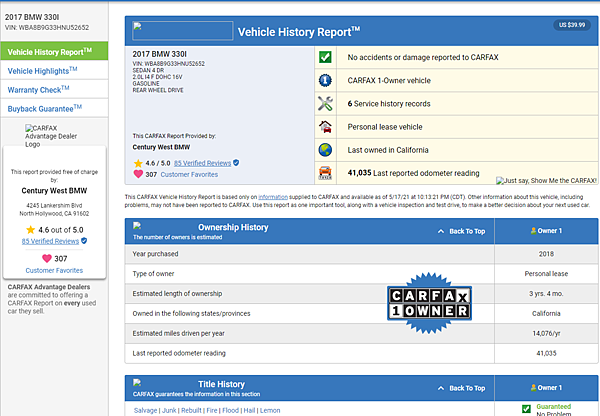Image resolution: width=600 pixels, height=416 pixels.
Task: Click the Owner 1 person icon in Ownership History
Action: (533, 231)
